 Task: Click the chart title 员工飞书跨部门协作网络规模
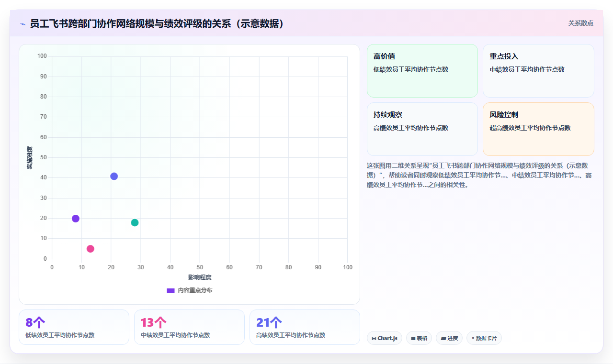coord(157,23)
